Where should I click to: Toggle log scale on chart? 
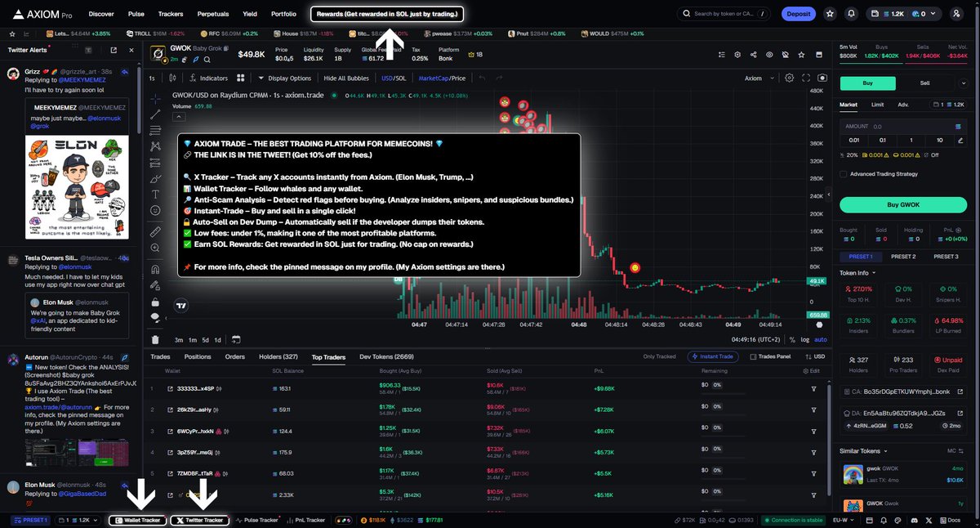pyautogui.click(x=805, y=339)
